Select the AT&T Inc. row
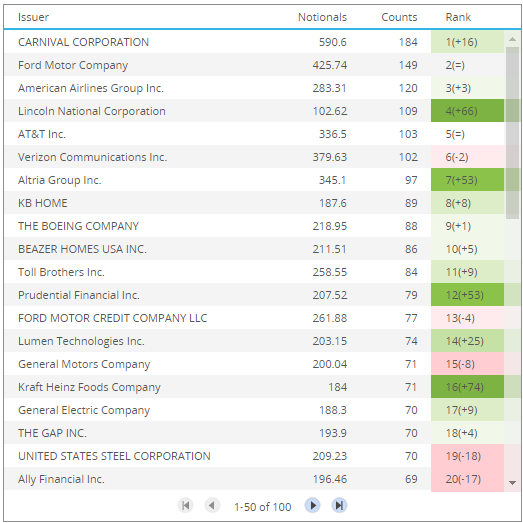The width and height of the screenshot is (523, 523). pos(254,134)
